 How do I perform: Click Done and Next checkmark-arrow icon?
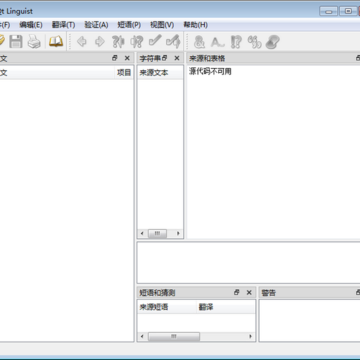pos(173,41)
